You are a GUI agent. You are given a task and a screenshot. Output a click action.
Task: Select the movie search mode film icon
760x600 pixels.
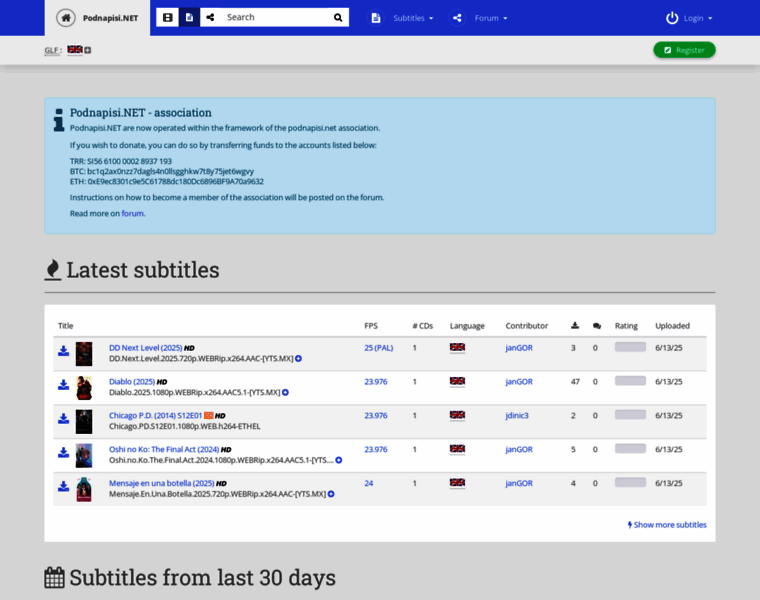(168, 17)
